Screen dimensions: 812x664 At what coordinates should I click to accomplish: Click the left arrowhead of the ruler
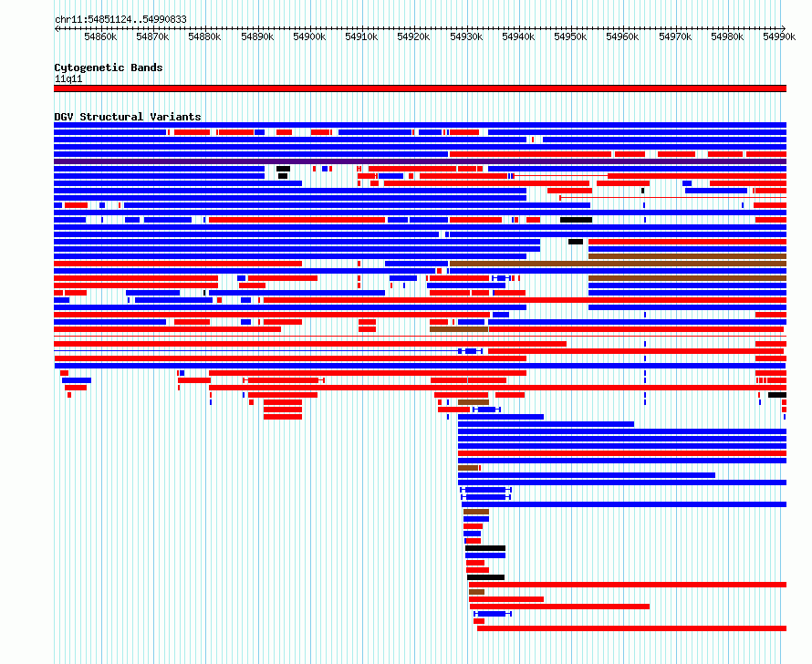[x=57, y=28]
